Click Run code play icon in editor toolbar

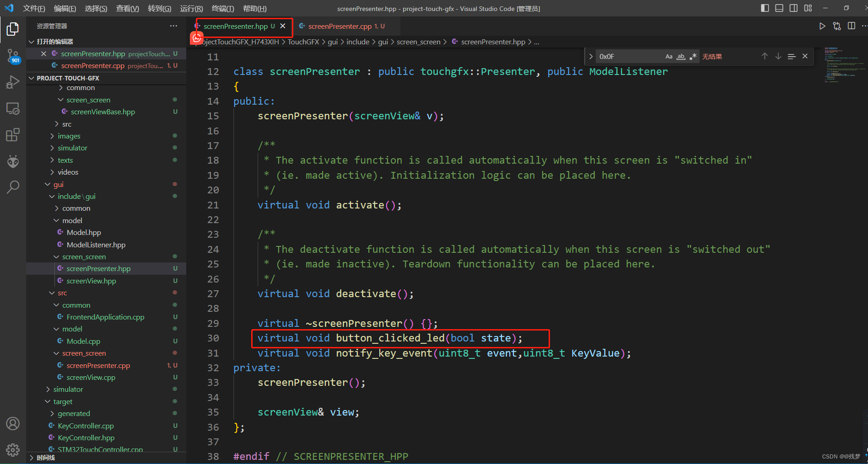click(822, 26)
